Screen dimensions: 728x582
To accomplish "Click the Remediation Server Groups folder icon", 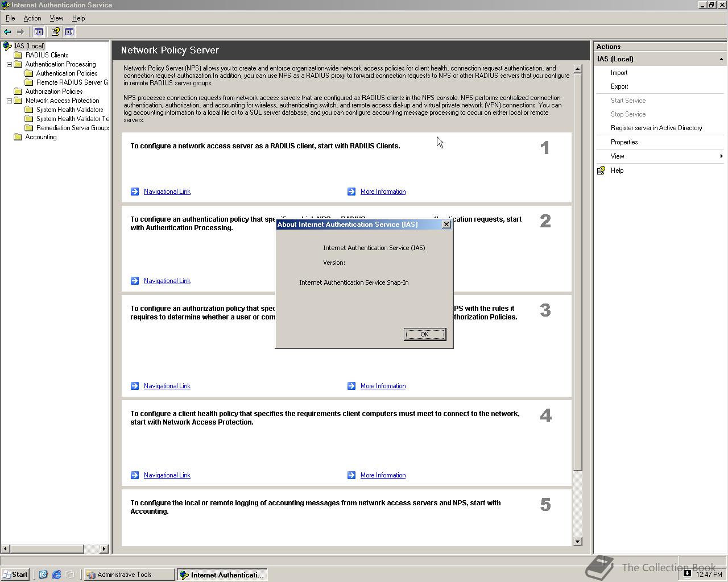I will 29,128.
